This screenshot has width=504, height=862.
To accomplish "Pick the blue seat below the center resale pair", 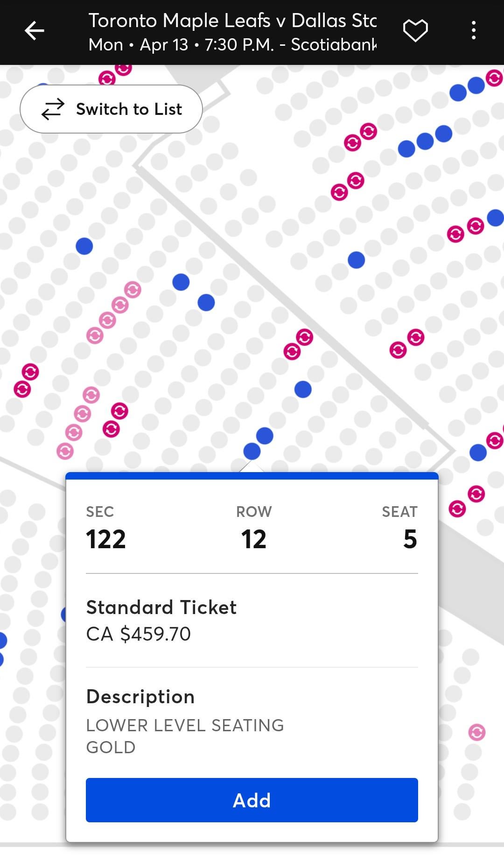I will click(x=303, y=389).
